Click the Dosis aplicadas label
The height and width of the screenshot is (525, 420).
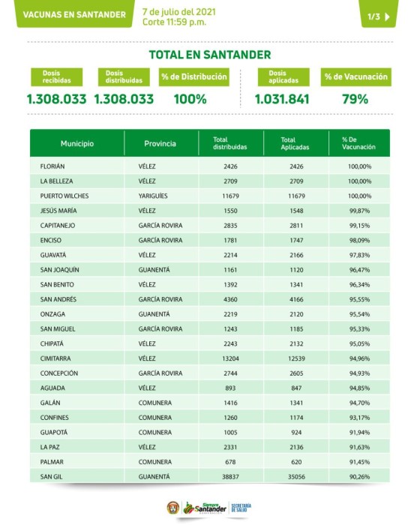(283, 77)
